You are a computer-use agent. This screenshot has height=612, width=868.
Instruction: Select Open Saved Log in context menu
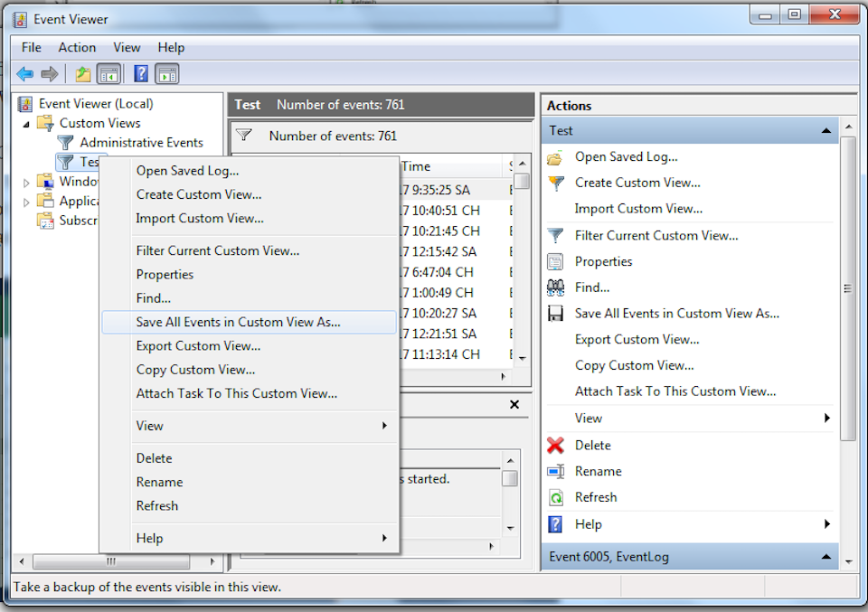click(250, 171)
